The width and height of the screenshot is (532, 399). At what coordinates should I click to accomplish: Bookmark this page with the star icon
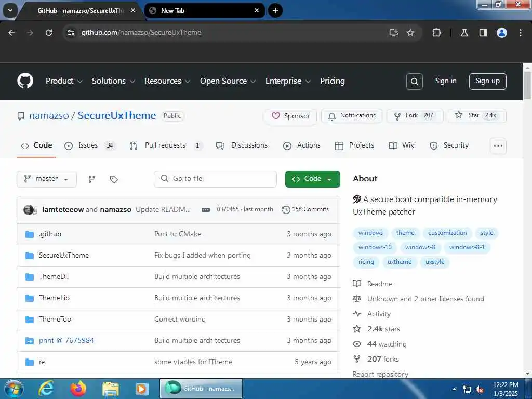click(x=410, y=33)
